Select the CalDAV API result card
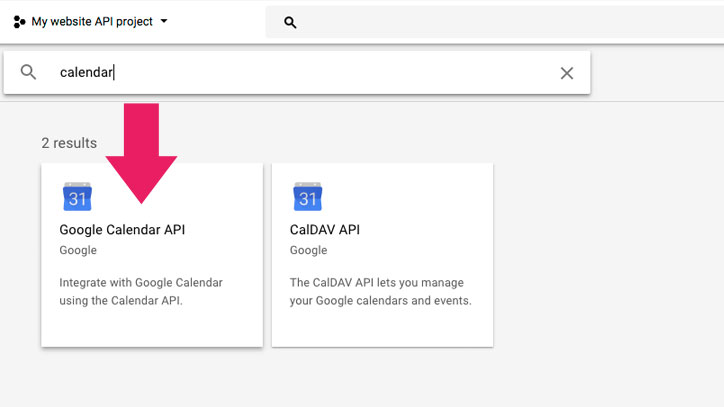724x407 pixels. click(x=382, y=320)
